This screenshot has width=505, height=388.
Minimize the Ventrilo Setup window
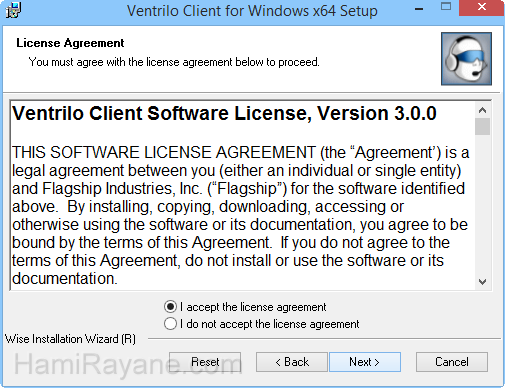tap(419, 9)
